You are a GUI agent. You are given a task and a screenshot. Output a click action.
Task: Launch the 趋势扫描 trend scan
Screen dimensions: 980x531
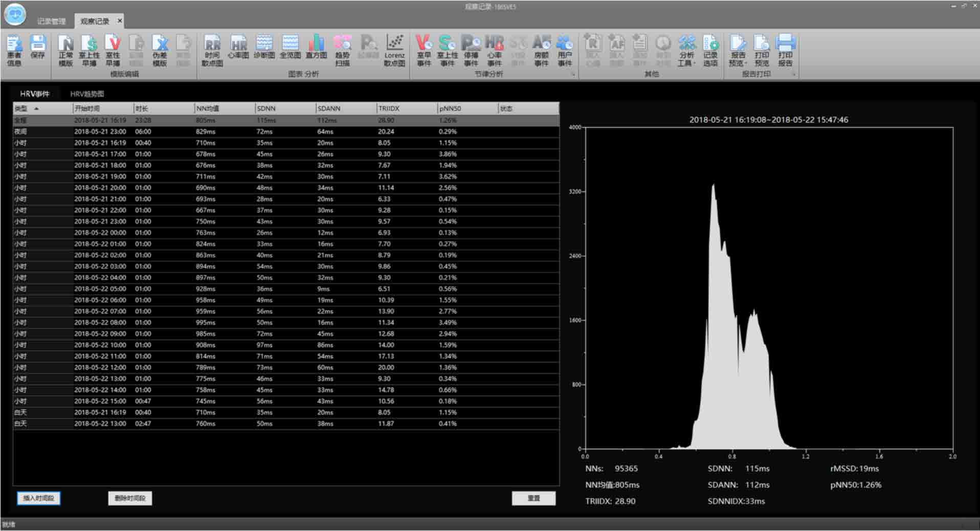[342, 50]
